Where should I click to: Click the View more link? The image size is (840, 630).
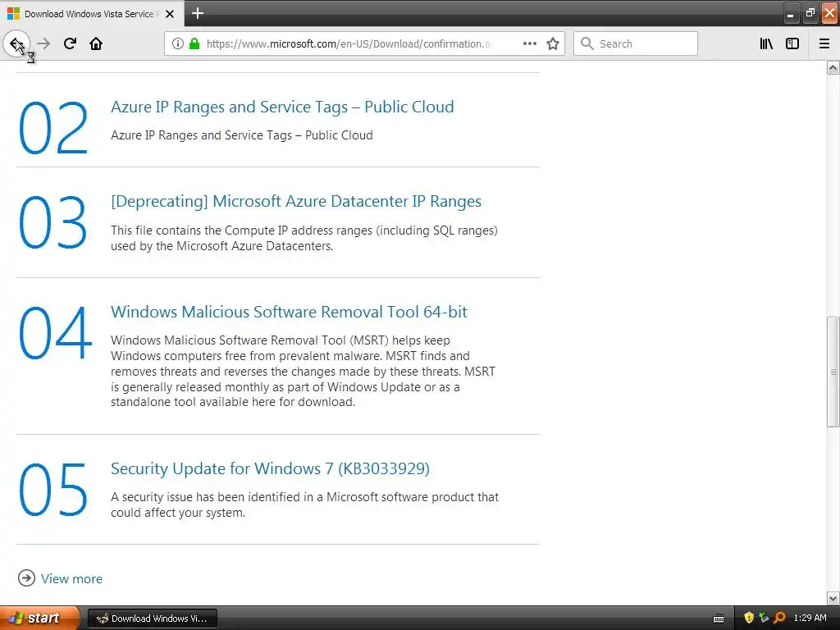(71, 578)
